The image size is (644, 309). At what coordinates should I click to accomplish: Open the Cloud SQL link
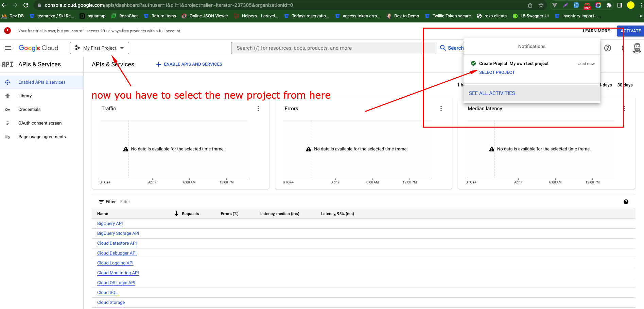(107, 293)
